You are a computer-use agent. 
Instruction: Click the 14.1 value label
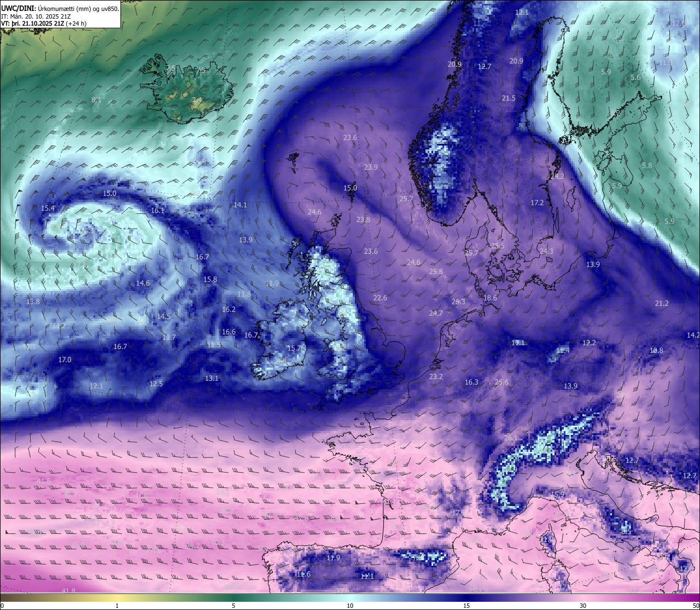(240, 205)
